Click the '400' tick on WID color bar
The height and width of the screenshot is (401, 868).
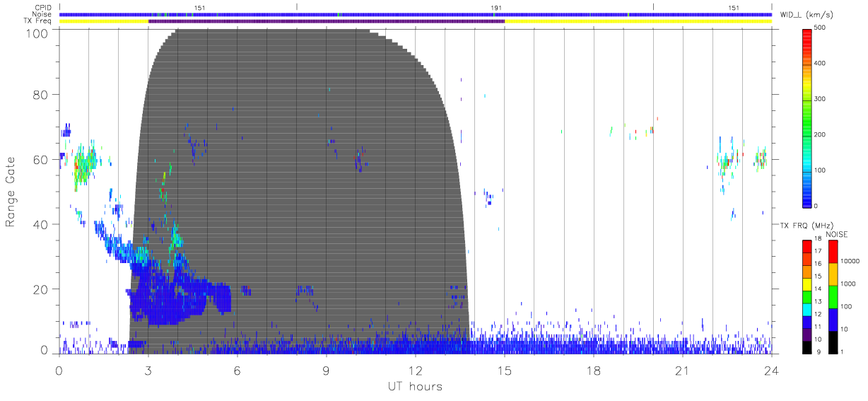pos(821,64)
